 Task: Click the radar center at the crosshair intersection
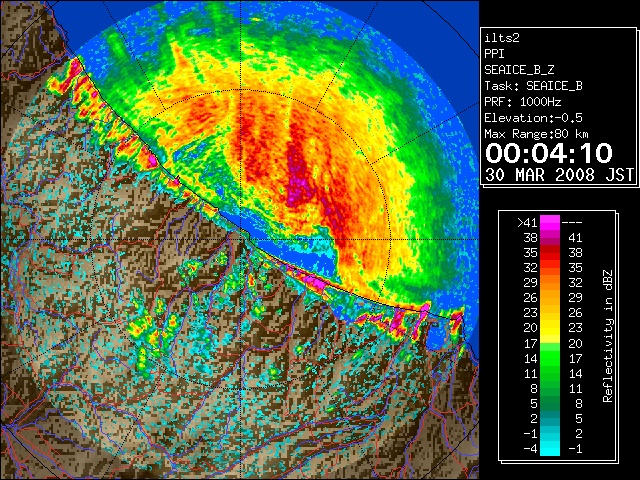click(241, 239)
